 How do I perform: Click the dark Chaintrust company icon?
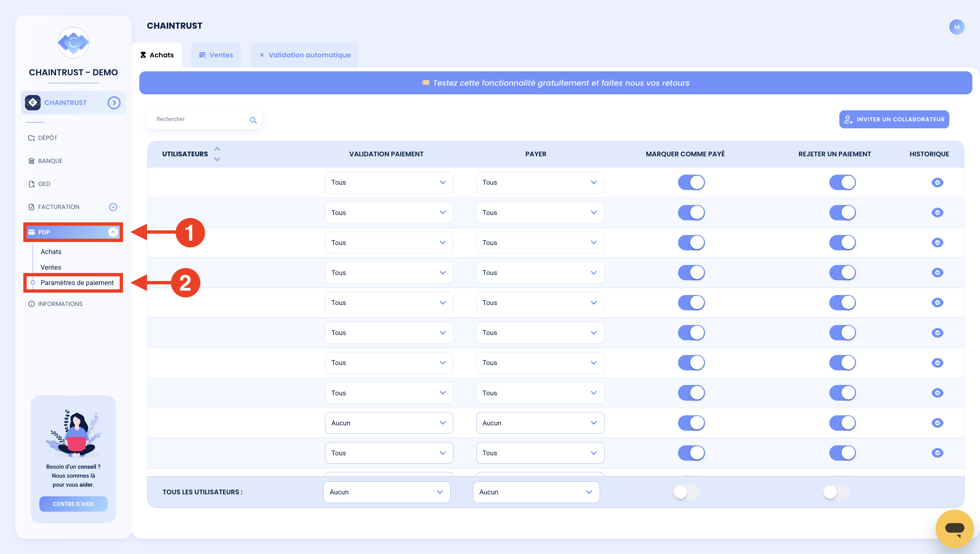click(x=33, y=103)
